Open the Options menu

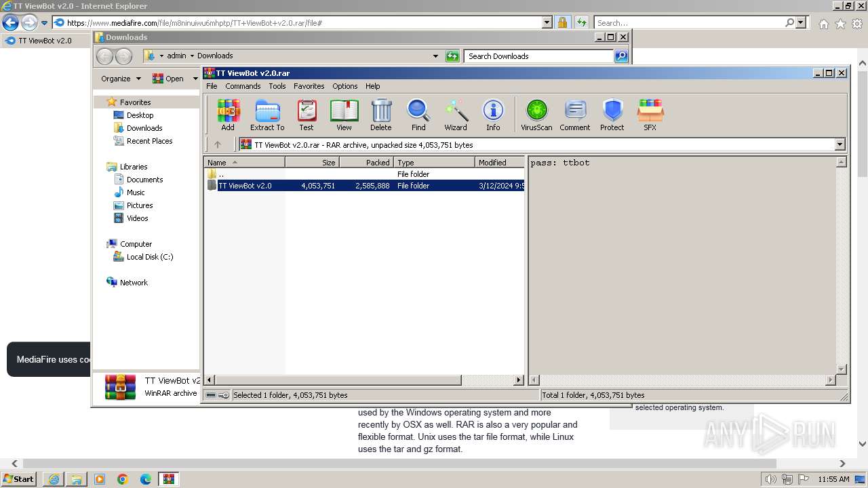tap(345, 86)
